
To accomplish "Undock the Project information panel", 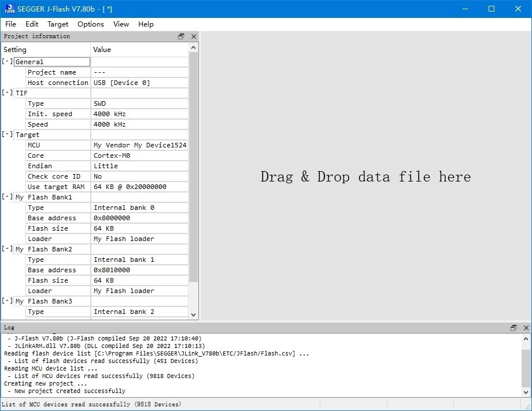I will tap(181, 36).
